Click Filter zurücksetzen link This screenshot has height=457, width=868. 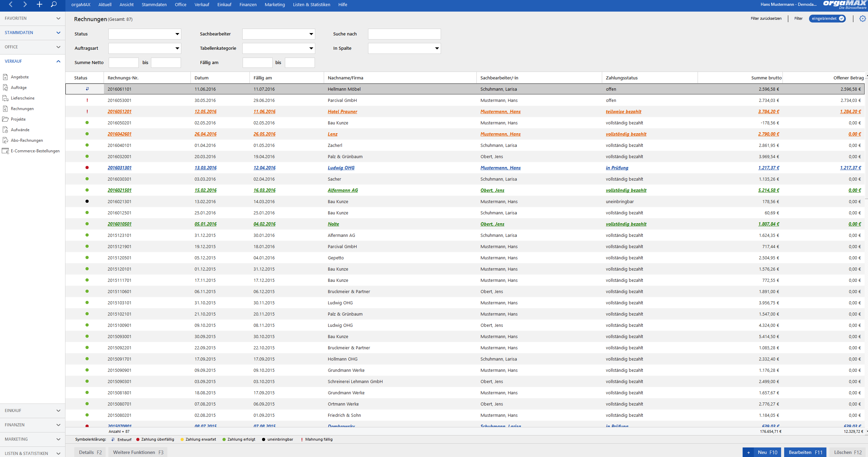tap(766, 18)
